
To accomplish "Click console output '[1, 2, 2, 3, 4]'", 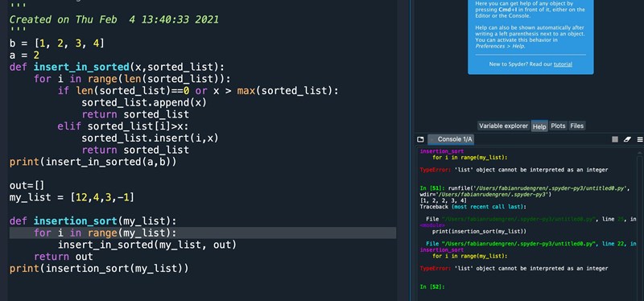I will tap(444, 201).
